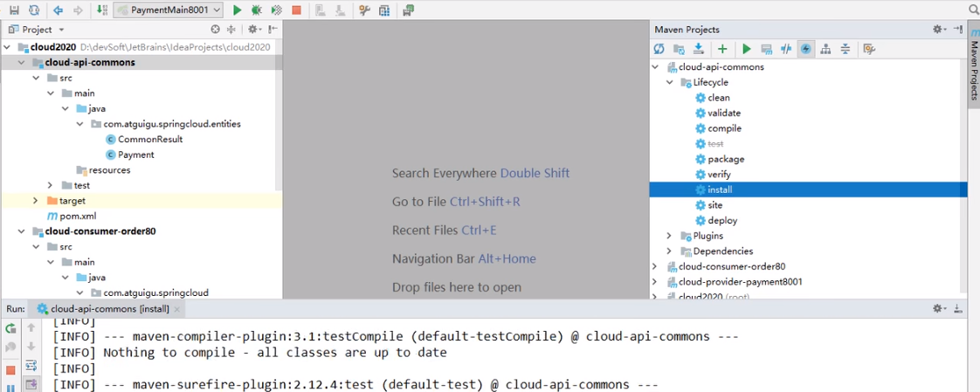The image size is (980, 392).
Task: Open Settings wrench icon in main toolbar
Action: (364, 10)
